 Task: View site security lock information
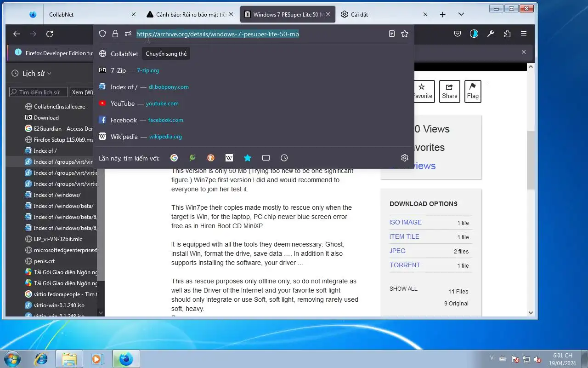click(x=115, y=34)
